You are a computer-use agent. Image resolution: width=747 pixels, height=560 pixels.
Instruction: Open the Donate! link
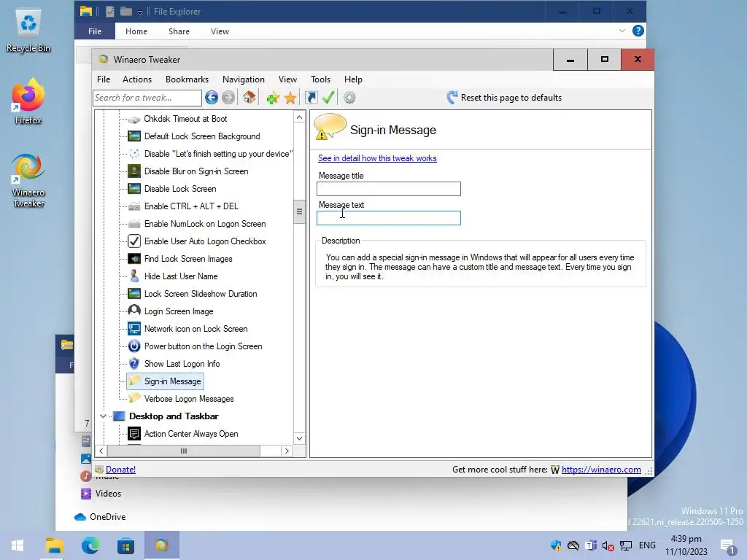tap(120, 470)
